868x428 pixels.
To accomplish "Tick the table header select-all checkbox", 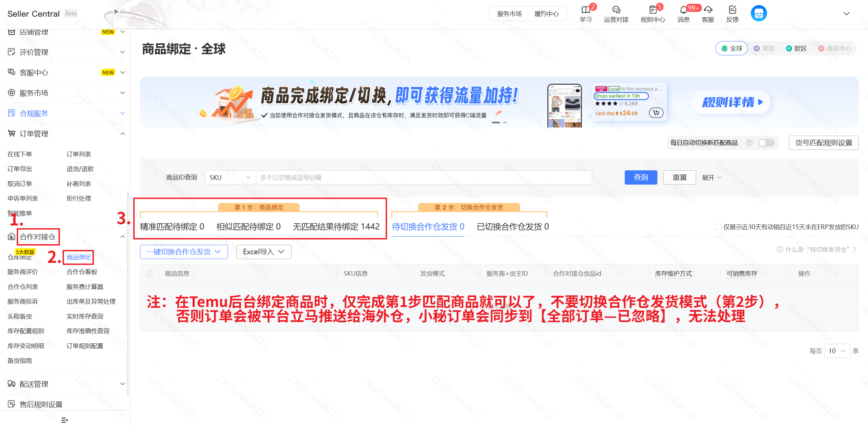I will click(149, 273).
